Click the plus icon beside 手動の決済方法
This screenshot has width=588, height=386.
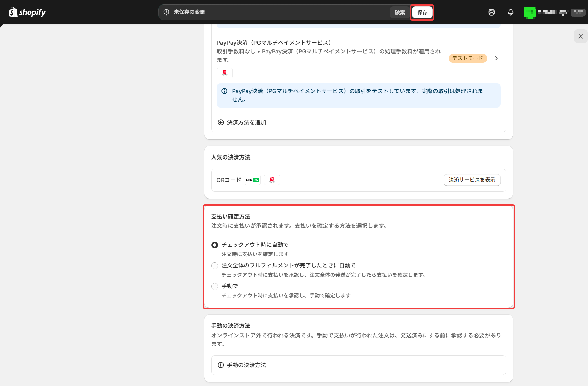tap(221, 365)
